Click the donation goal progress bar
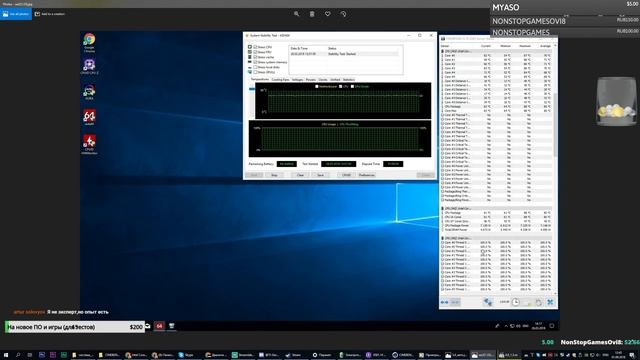This screenshot has width=640, height=360. click(x=75, y=327)
